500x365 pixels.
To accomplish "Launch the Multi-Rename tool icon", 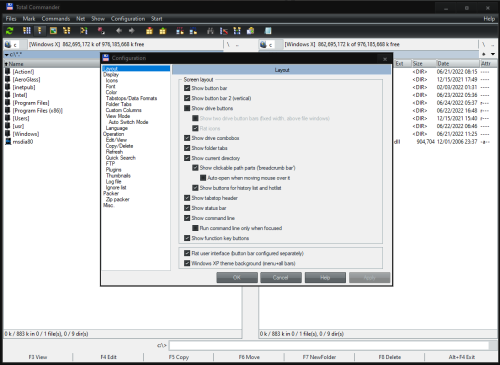I will click(224, 31).
